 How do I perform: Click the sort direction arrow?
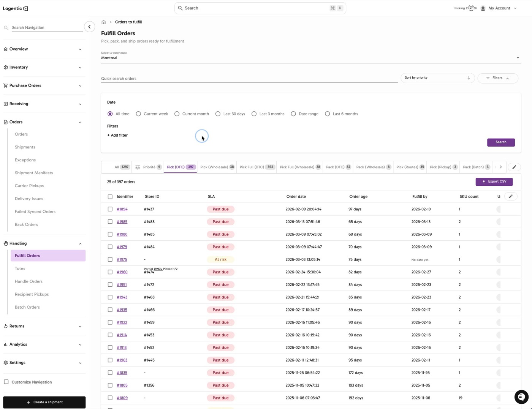tap(469, 78)
